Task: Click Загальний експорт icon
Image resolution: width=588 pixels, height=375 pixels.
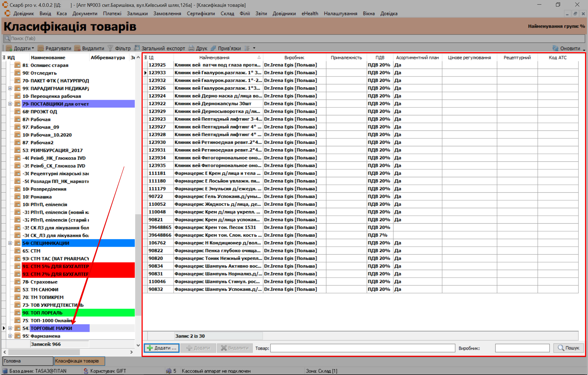Action: [137, 48]
